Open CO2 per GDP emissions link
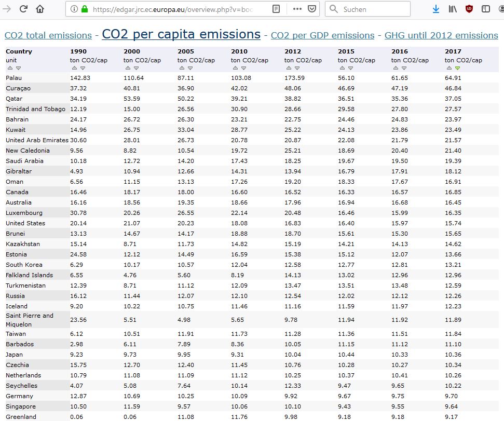Screen dimensions: 504x421 (322, 35)
